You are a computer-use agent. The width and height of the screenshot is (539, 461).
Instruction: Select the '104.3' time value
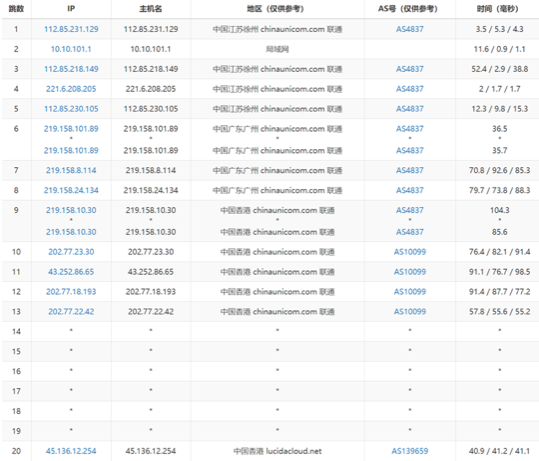[x=499, y=210]
